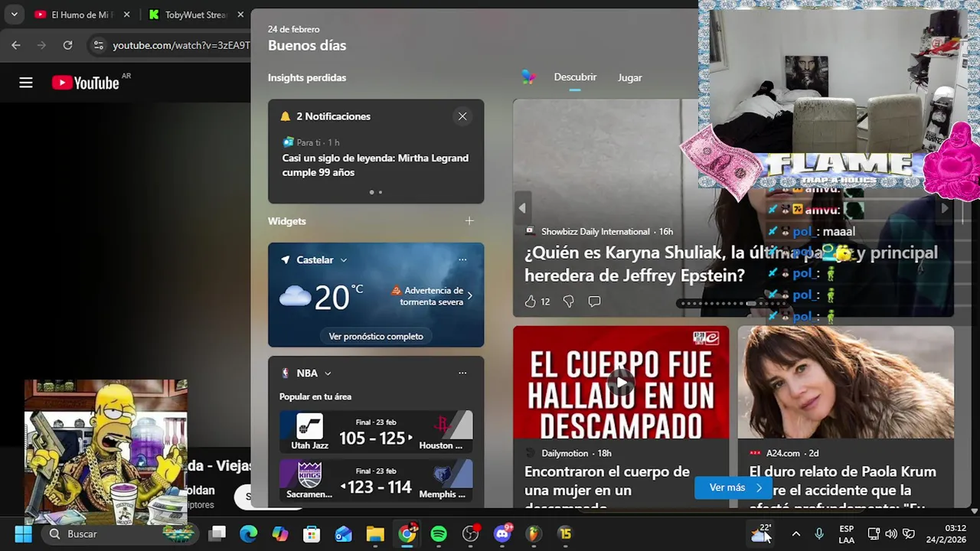Select the Descubrir tab

[575, 77]
